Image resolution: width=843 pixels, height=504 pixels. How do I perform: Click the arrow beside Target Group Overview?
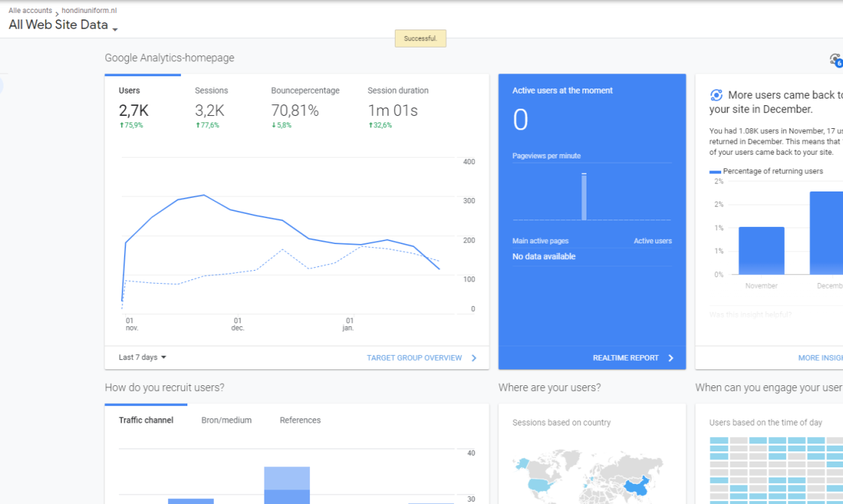[x=474, y=358]
